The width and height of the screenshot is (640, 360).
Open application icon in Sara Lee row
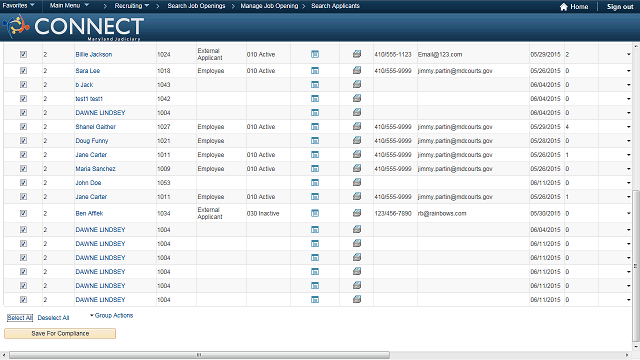point(315,71)
